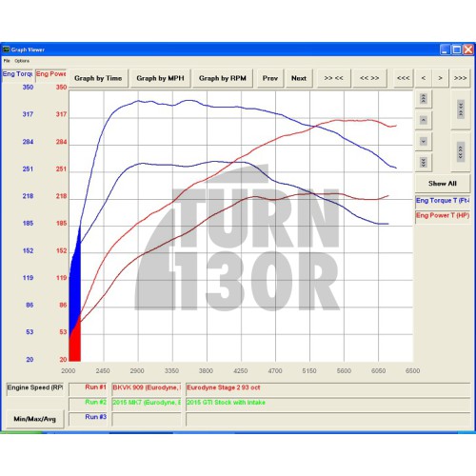Click the 'Eurodyne Stage 2 93 oct' description field

(x=327, y=388)
